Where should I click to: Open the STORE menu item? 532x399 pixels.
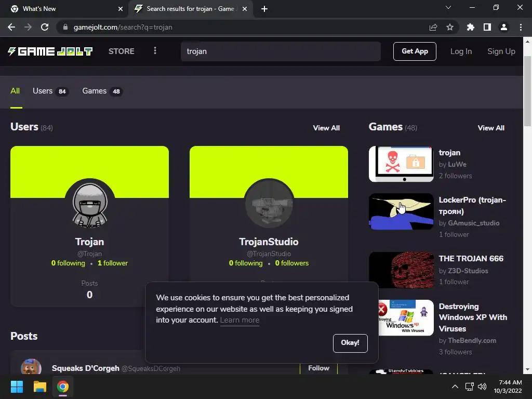pos(122,51)
